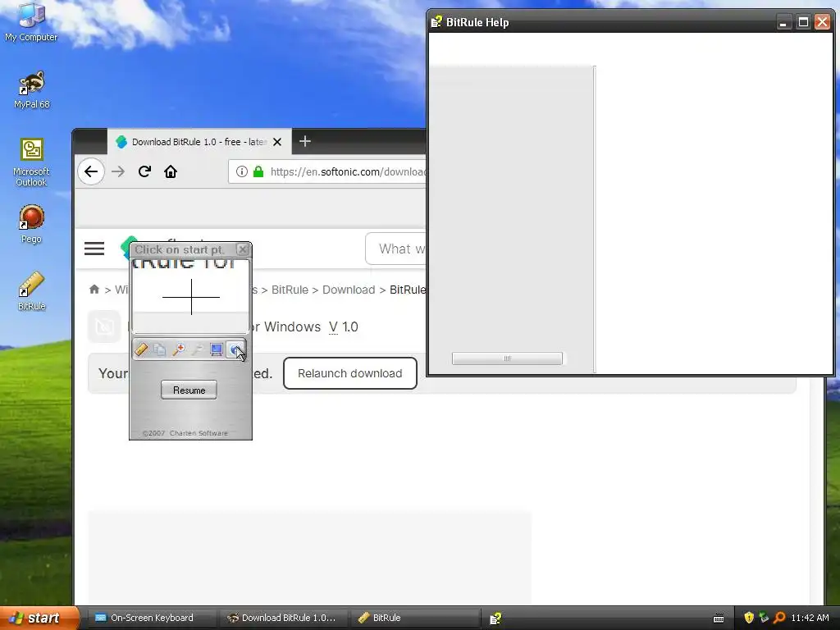Click the monitor screen icon in BitRule
The width and height of the screenshot is (840, 630).
(216, 349)
